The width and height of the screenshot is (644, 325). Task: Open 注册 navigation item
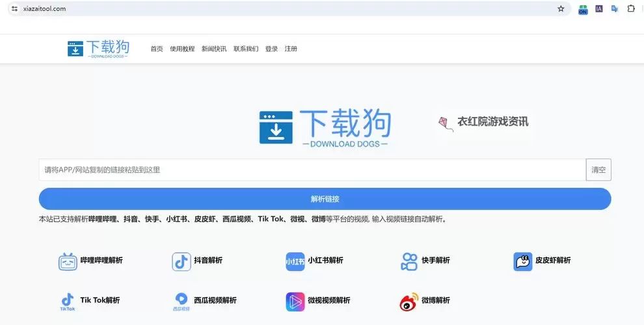pyautogui.click(x=291, y=49)
